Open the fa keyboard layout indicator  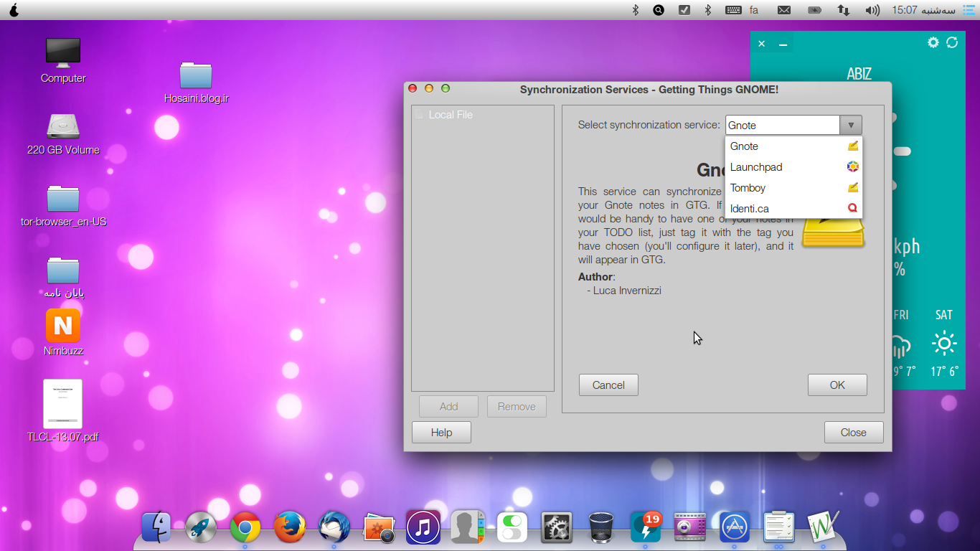pyautogui.click(x=754, y=10)
